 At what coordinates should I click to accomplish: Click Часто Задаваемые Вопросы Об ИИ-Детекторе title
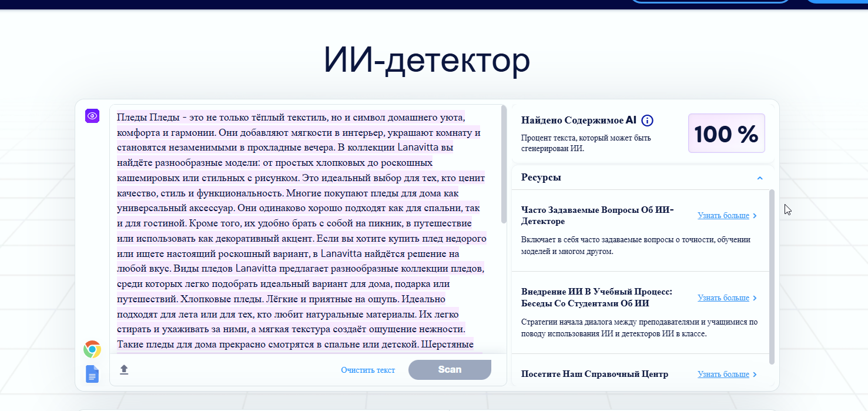click(x=597, y=216)
